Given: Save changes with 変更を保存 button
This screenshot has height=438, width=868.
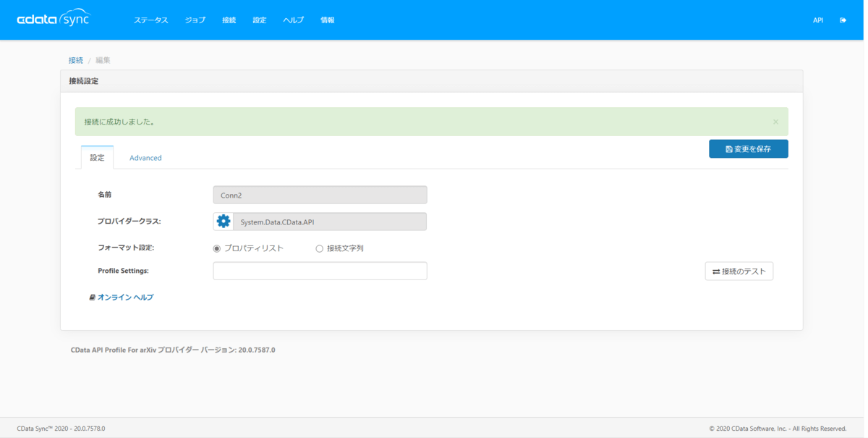Looking at the screenshot, I should pyautogui.click(x=749, y=148).
